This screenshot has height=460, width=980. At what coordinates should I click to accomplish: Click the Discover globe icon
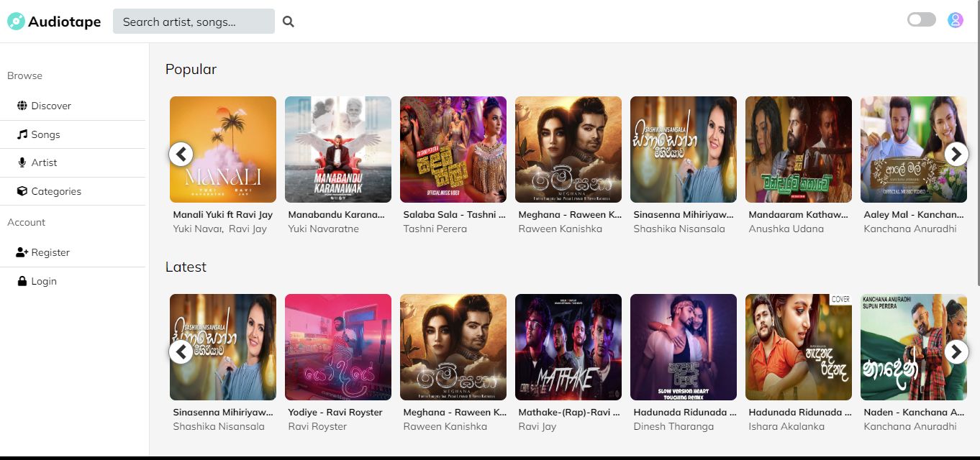(x=22, y=106)
